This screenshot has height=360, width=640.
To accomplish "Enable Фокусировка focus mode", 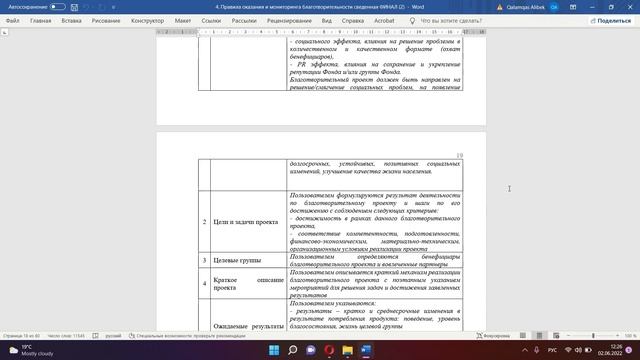I will click(493, 336).
